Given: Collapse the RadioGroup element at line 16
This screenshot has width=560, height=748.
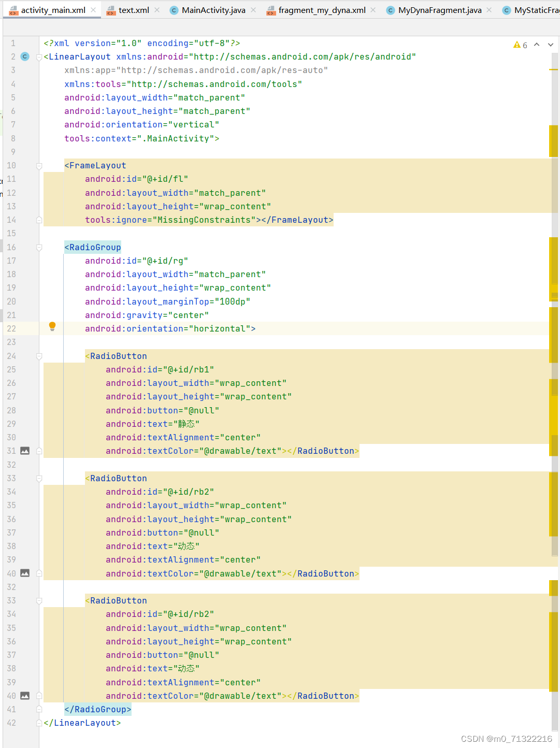Looking at the screenshot, I should (39, 247).
